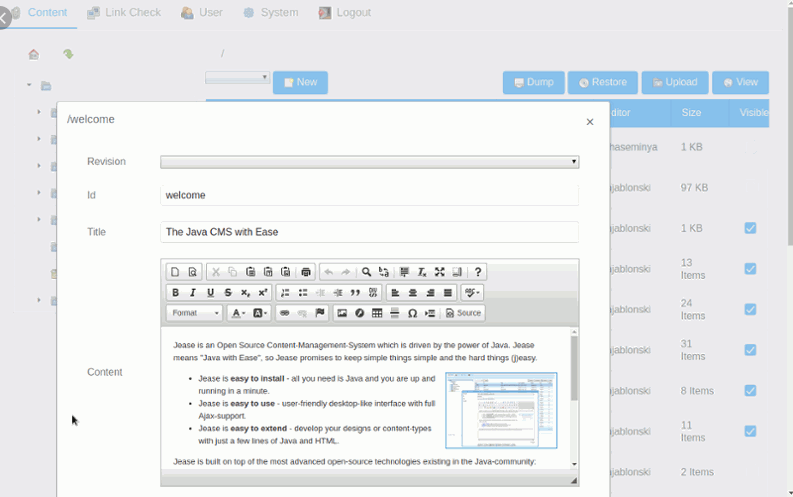Viewport: 793px width, 497px height.
Task: Toggle Visible checkbox for the 24 Items row
Action: click(x=750, y=309)
